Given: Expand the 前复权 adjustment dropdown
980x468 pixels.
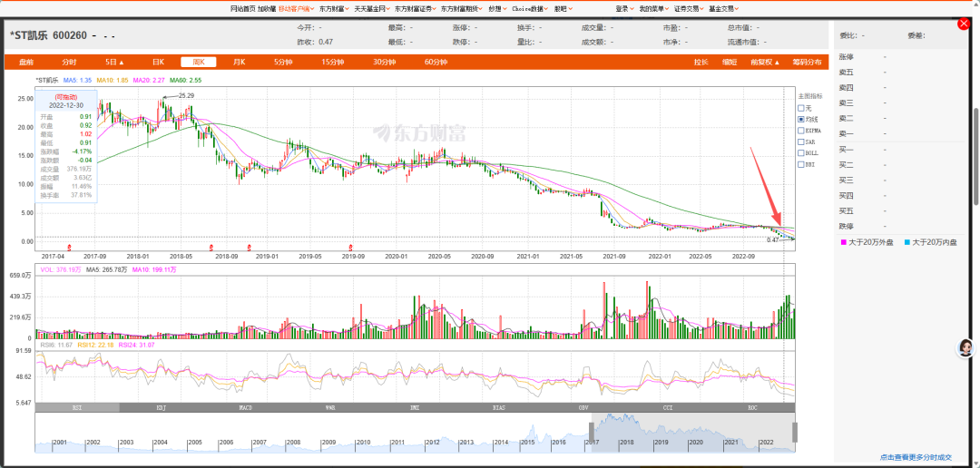Looking at the screenshot, I should click(765, 62).
